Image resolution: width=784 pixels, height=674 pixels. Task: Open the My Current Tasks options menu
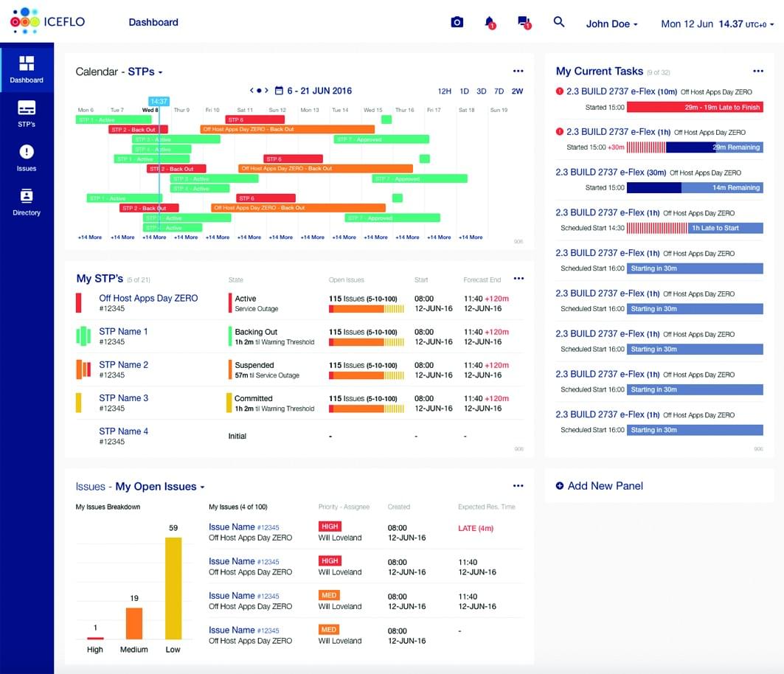click(x=758, y=70)
